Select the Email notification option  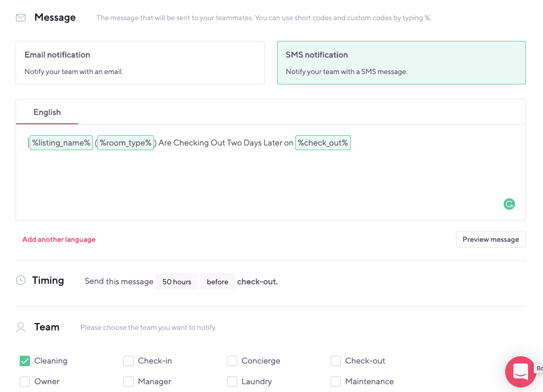click(x=140, y=63)
